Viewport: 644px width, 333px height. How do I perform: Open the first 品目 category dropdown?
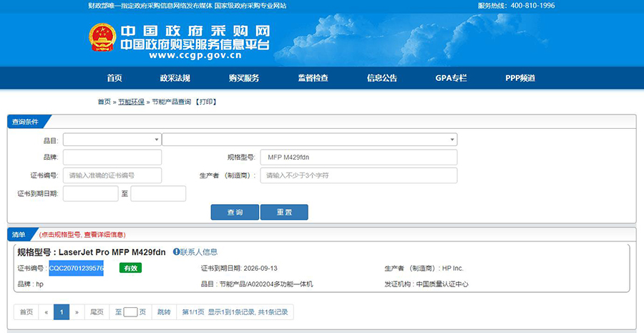[x=112, y=140]
